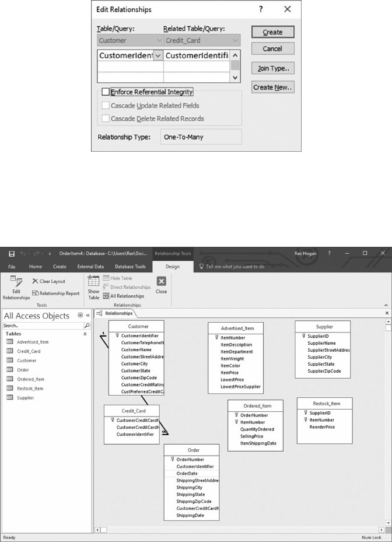The height and width of the screenshot is (542, 392).
Task: Click the Order table icon in navigation pane
Action: click(x=10, y=370)
